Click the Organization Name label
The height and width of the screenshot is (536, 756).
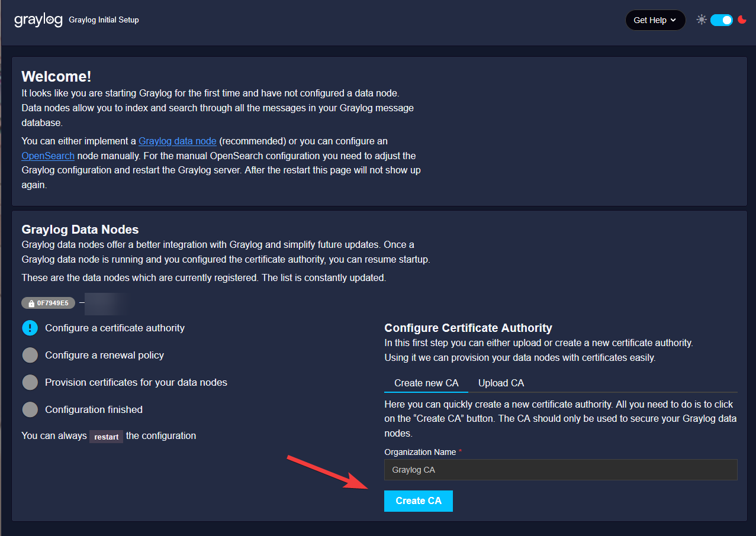[420, 452]
